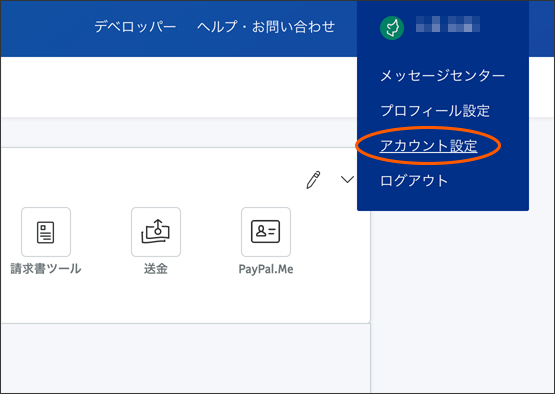Click empty space inside the quick links card

177,301
